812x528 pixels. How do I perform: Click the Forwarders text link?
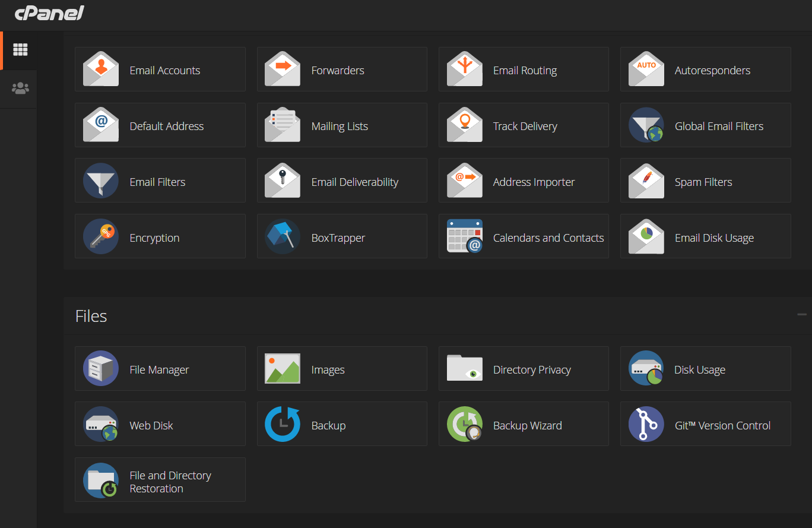click(338, 70)
